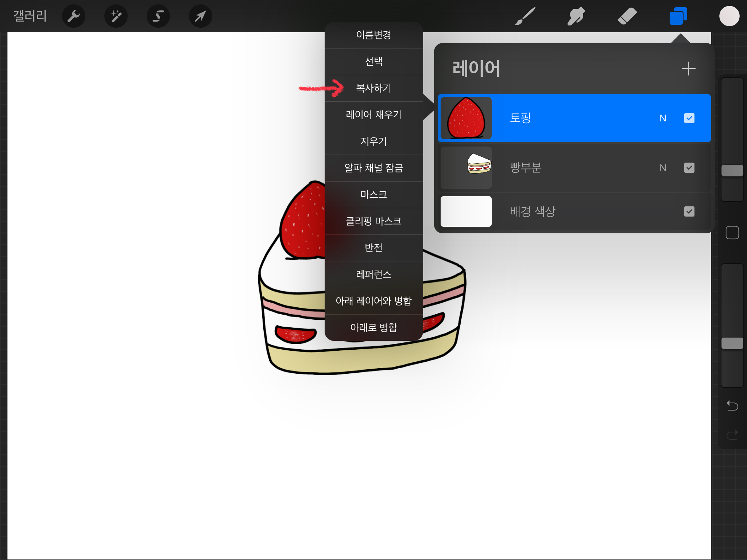Choose the Brush paint tool

click(x=525, y=16)
